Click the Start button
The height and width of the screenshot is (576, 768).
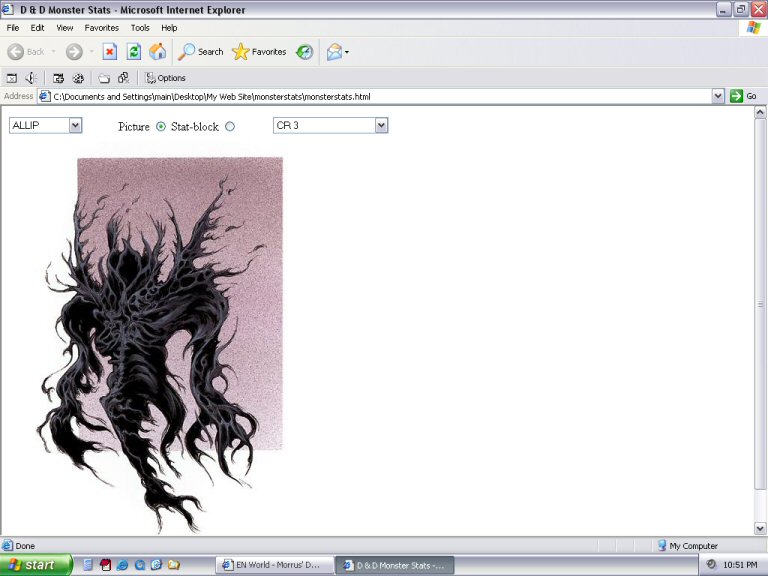pyautogui.click(x=36, y=565)
